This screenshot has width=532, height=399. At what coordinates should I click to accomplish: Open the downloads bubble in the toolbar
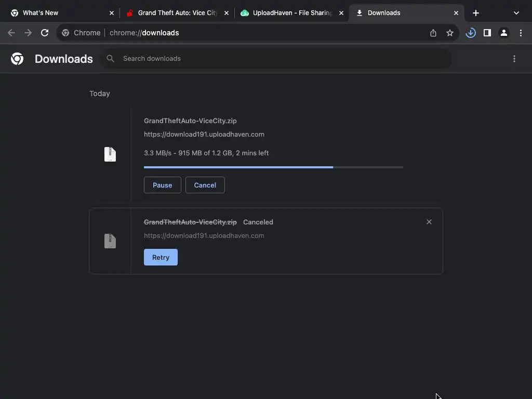[x=471, y=33]
